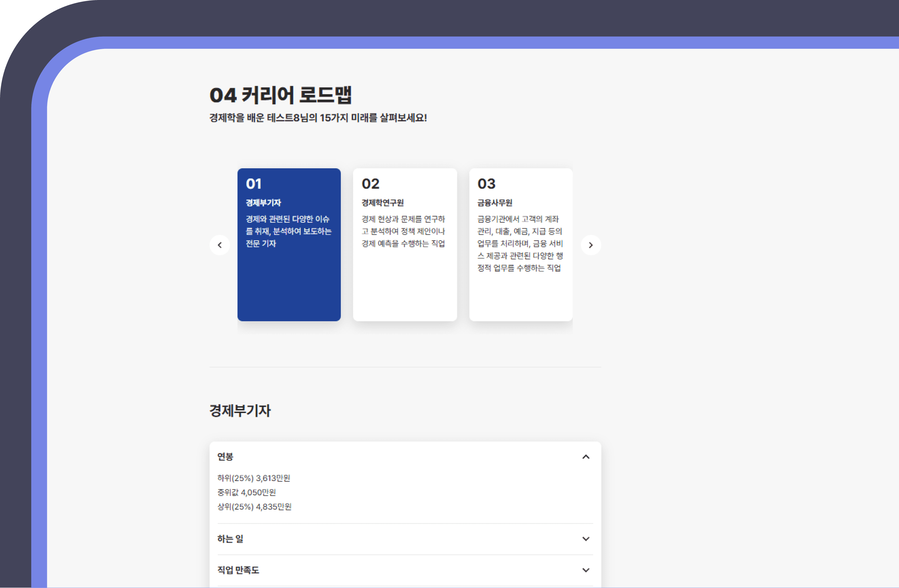Click the 03 number on third card
This screenshot has width=899, height=588.
pyautogui.click(x=486, y=184)
